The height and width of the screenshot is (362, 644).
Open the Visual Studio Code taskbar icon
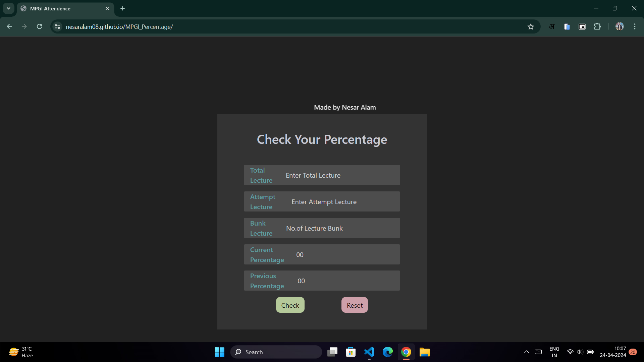pos(369,352)
